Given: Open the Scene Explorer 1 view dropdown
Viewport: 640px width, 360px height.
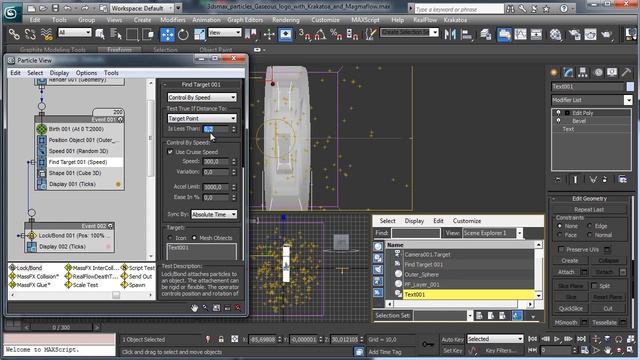Looking at the screenshot, I should [x=493, y=233].
